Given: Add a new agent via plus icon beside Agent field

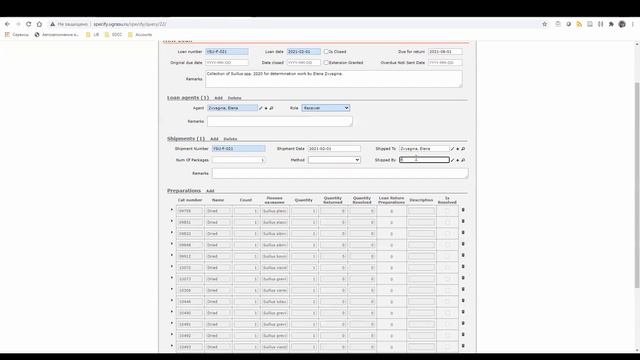Looking at the screenshot, I should (266, 108).
